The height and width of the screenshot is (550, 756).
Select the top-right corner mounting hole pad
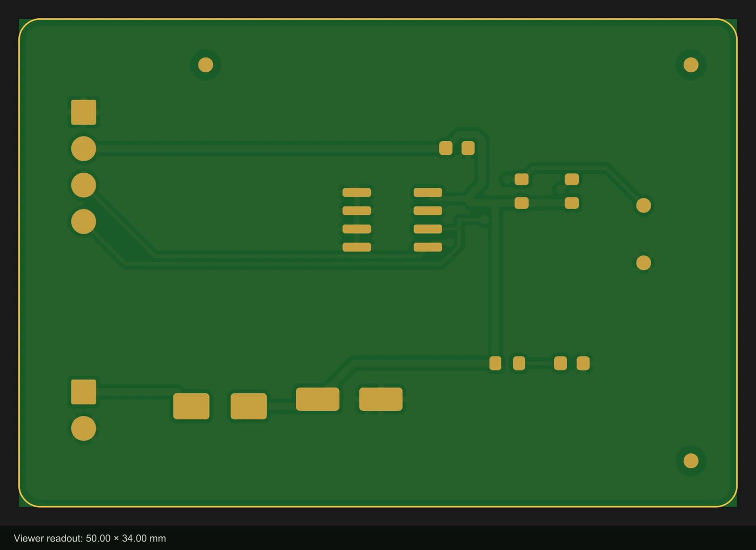tap(691, 65)
